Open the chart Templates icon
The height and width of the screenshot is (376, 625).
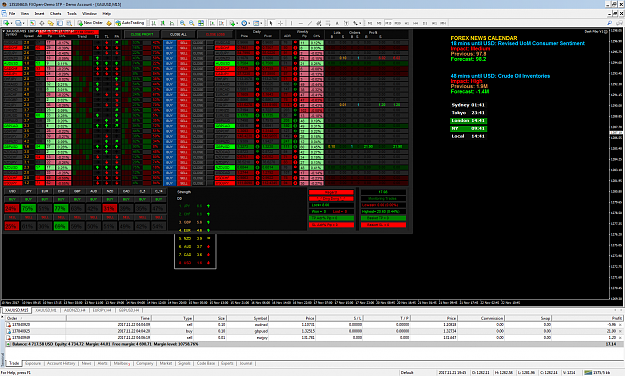(256, 23)
